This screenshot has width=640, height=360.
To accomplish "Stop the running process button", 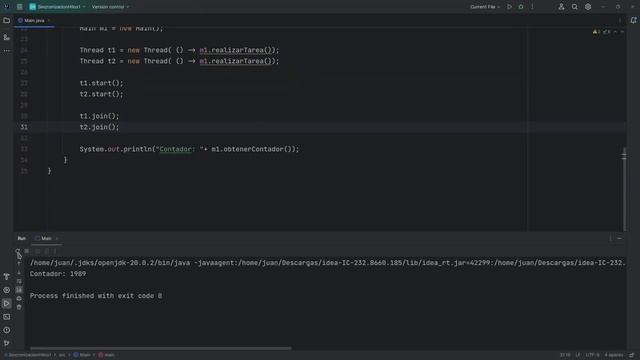I will [27, 251].
